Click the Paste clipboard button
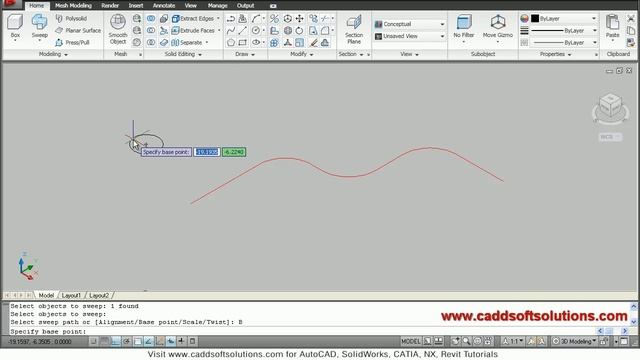 coord(612,27)
